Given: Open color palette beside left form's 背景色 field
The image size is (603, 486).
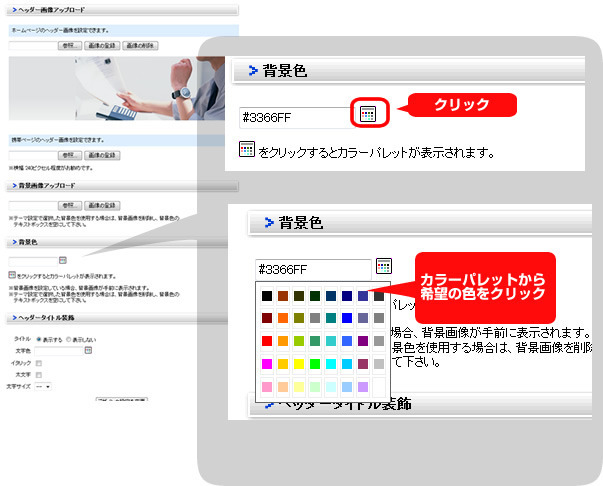Looking at the screenshot, I should 62,260.
